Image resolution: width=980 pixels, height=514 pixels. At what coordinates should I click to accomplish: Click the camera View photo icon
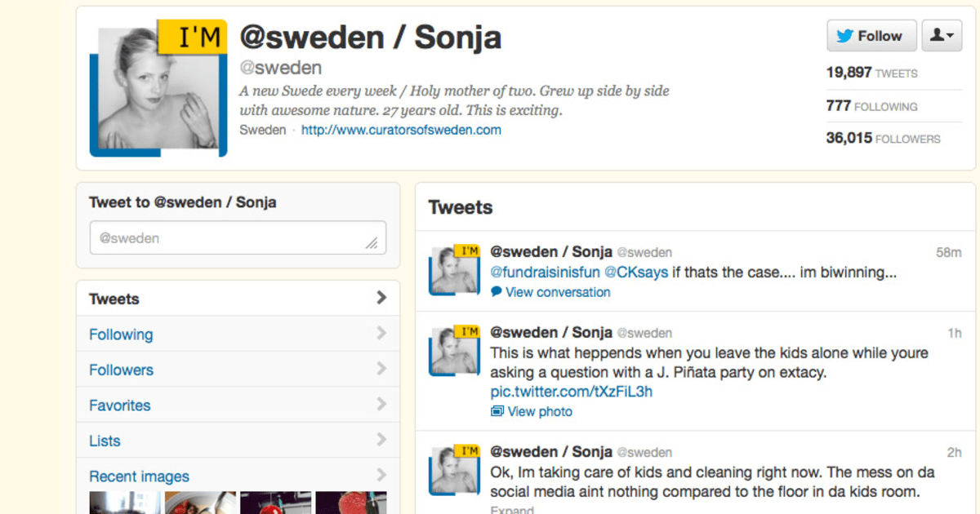pyautogui.click(x=496, y=411)
